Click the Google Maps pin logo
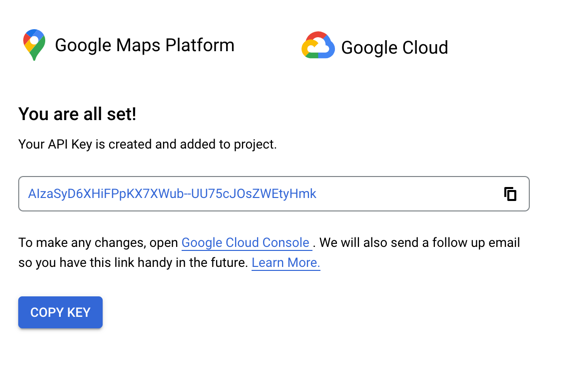The width and height of the screenshot is (585, 381). coord(34,45)
